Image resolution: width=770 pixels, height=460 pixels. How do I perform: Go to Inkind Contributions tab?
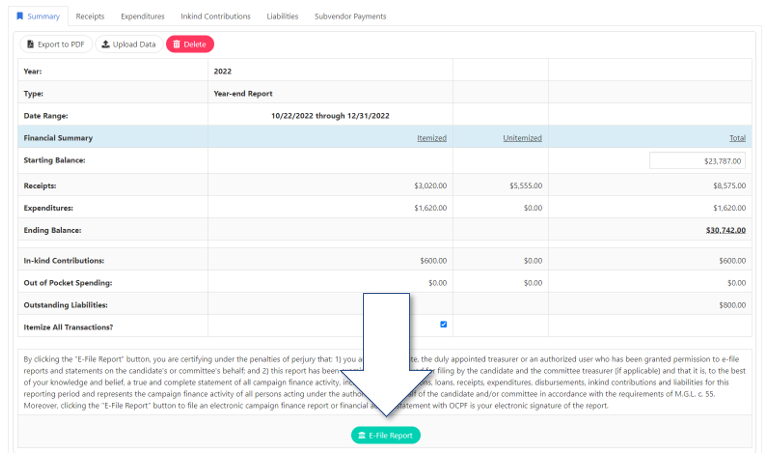pos(215,16)
